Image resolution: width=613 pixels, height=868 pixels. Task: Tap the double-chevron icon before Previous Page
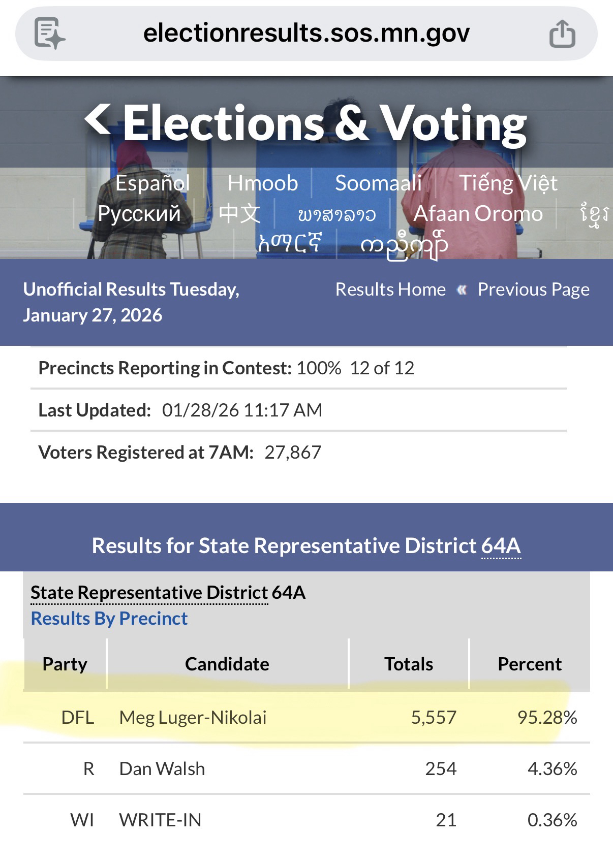462,290
